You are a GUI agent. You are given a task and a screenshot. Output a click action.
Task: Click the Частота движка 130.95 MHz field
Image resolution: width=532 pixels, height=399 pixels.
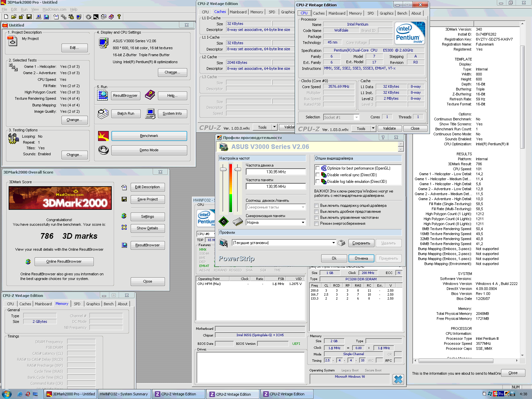pyautogui.click(x=276, y=172)
